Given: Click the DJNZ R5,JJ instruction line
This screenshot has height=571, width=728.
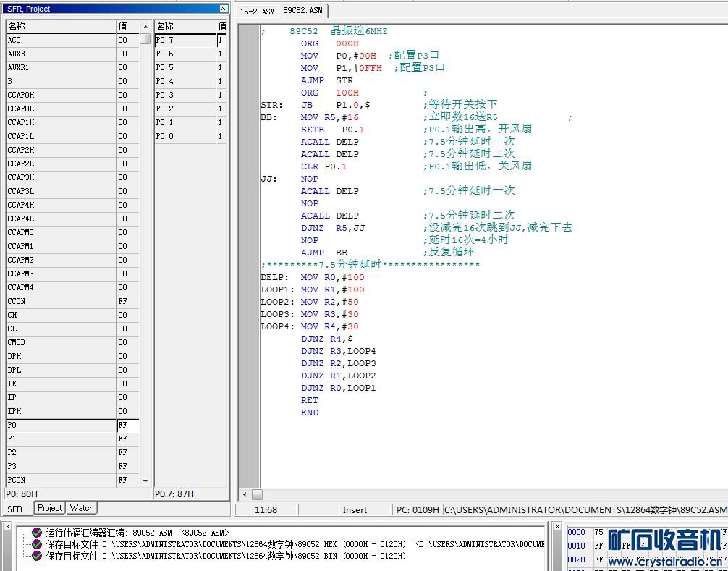Looking at the screenshot, I should (x=332, y=228).
